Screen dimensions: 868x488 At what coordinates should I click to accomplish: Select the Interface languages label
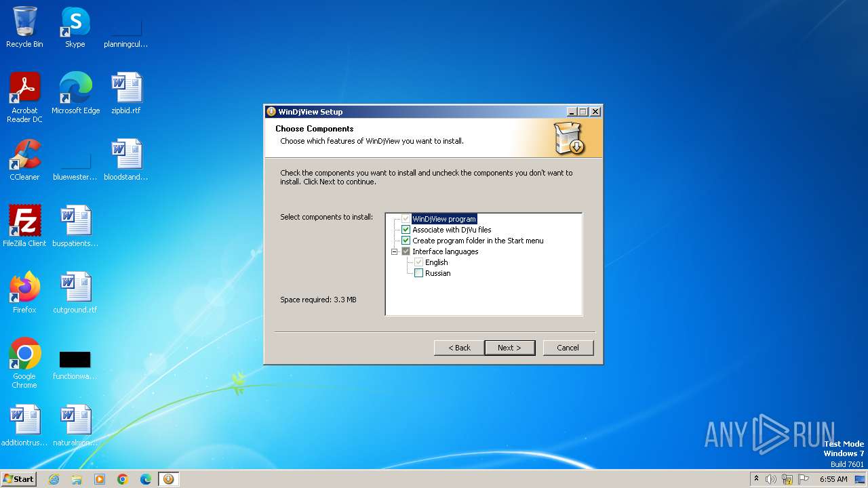[x=446, y=251]
